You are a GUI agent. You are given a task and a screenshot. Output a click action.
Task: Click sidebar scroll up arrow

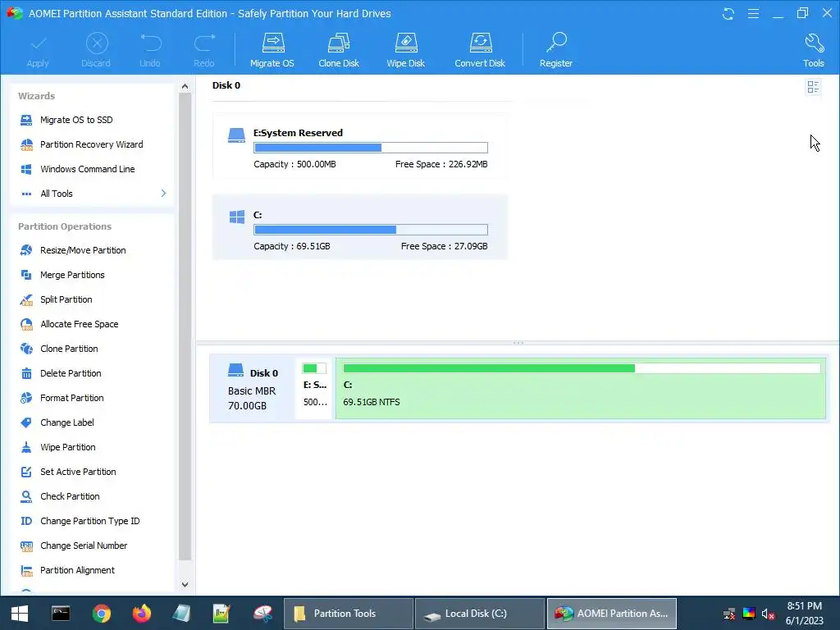pyautogui.click(x=185, y=86)
